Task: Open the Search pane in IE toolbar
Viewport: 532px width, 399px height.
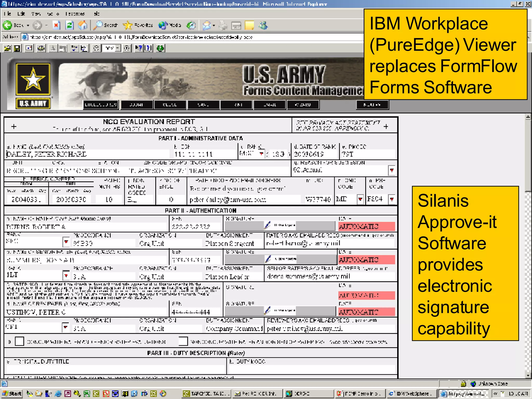Action: (105, 25)
